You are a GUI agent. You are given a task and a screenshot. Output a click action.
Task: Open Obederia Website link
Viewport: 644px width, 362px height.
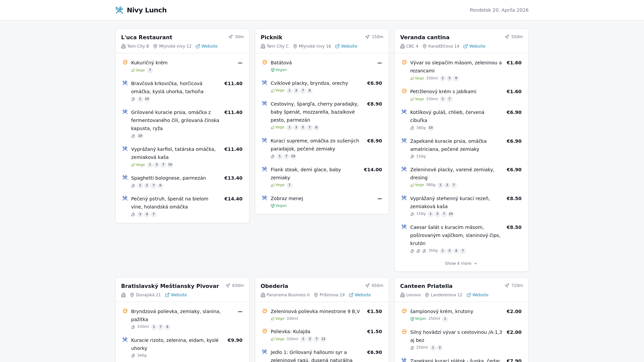pos(360,295)
